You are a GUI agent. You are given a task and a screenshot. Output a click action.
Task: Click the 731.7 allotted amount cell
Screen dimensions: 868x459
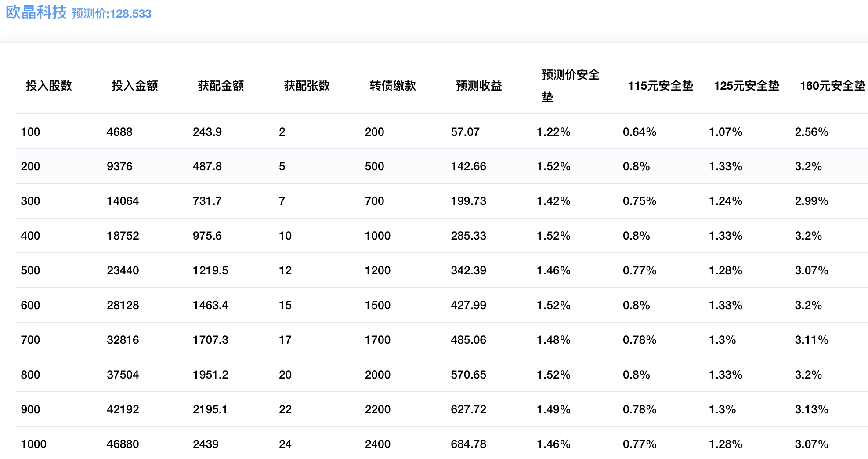[x=207, y=201]
